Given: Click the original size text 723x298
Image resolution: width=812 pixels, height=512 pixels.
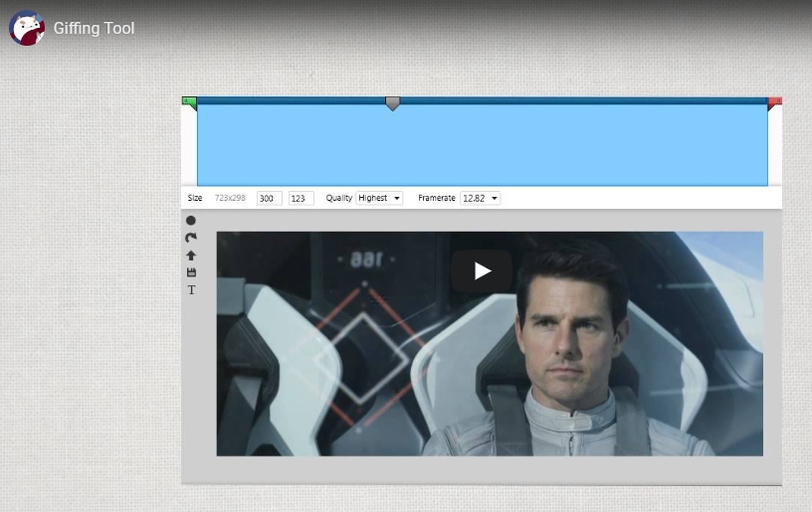Looking at the screenshot, I should [x=230, y=199].
